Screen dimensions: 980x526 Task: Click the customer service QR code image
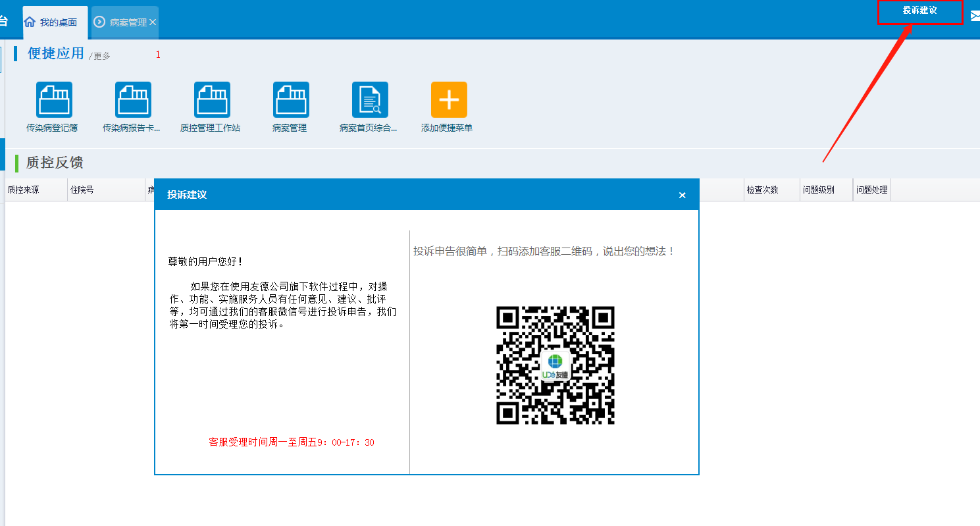(555, 365)
